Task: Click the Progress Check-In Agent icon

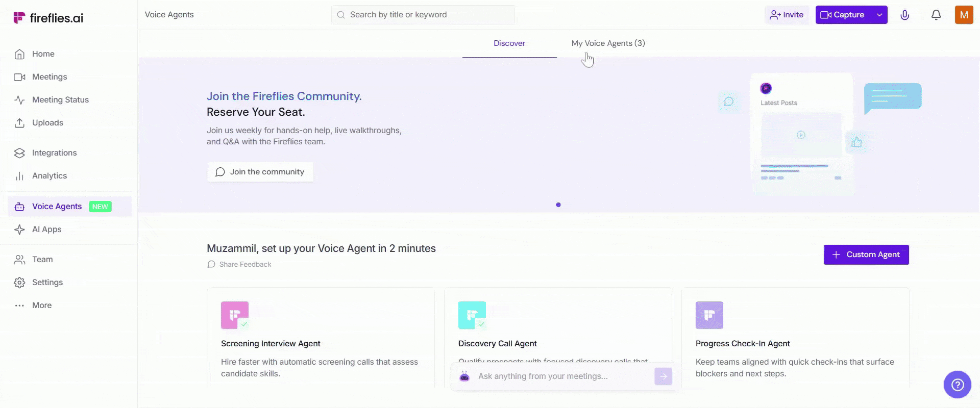Action: (709, 315)
